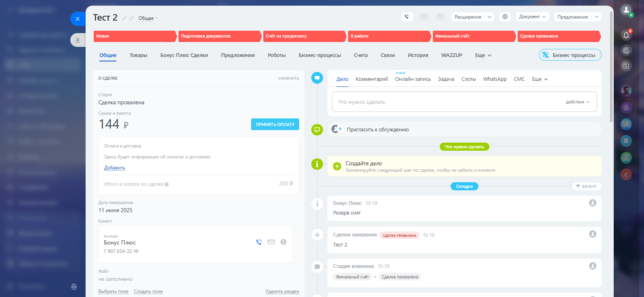644x297 pixels.
Task: Open card settings with the gear icon
Action: point(505,17)
